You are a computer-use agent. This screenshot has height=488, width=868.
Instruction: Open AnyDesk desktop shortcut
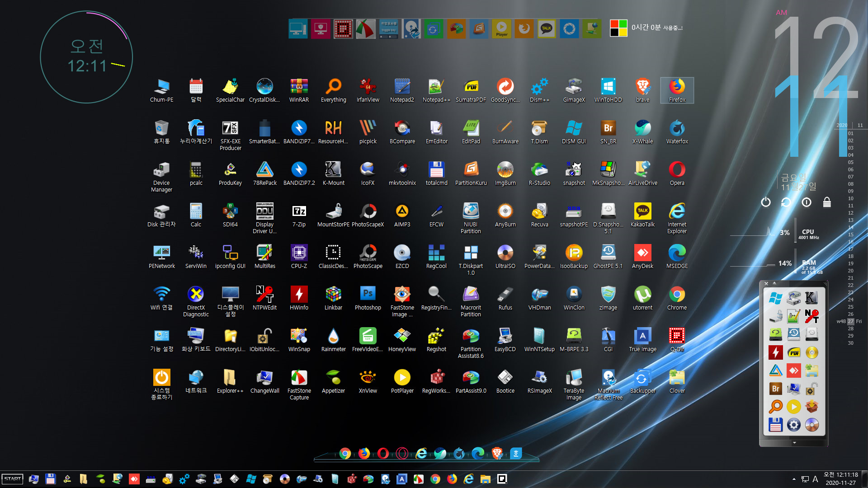tap(642, 257)
